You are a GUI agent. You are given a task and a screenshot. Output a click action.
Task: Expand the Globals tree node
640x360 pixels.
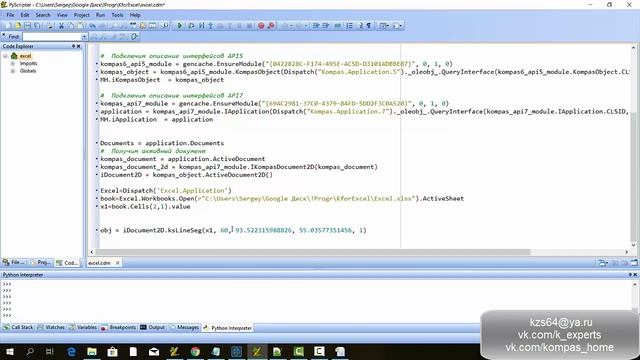[13, 71]
